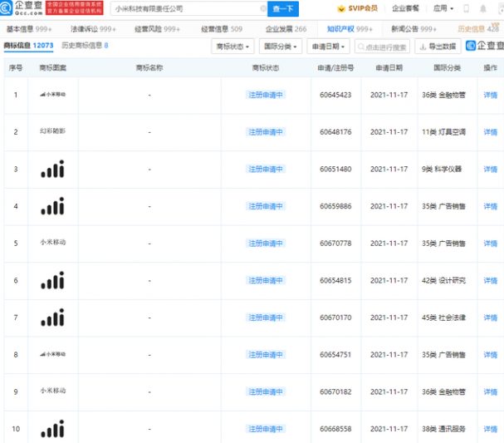This screenshot has width=504, height=443.
Task: Open signal bars trademark image in row 7
Action: pos(52,317)
